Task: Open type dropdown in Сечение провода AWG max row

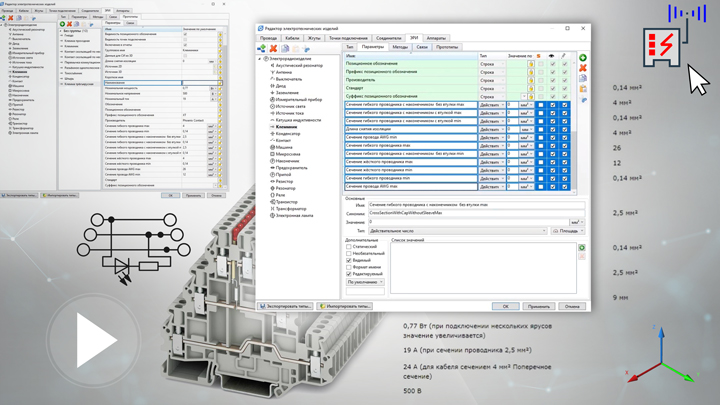Action: (492, 187)
